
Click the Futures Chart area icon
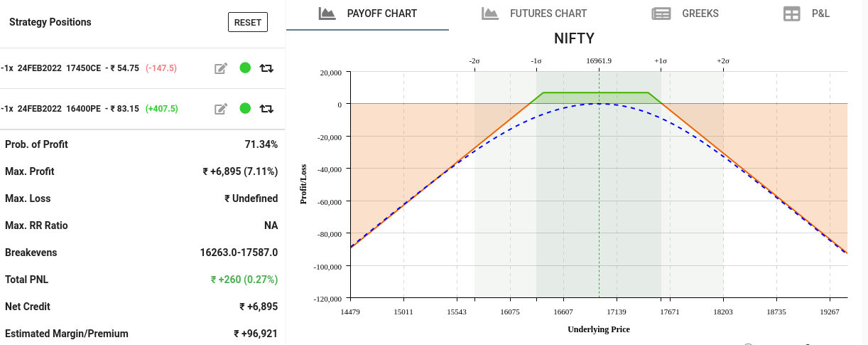click(489, 14)
